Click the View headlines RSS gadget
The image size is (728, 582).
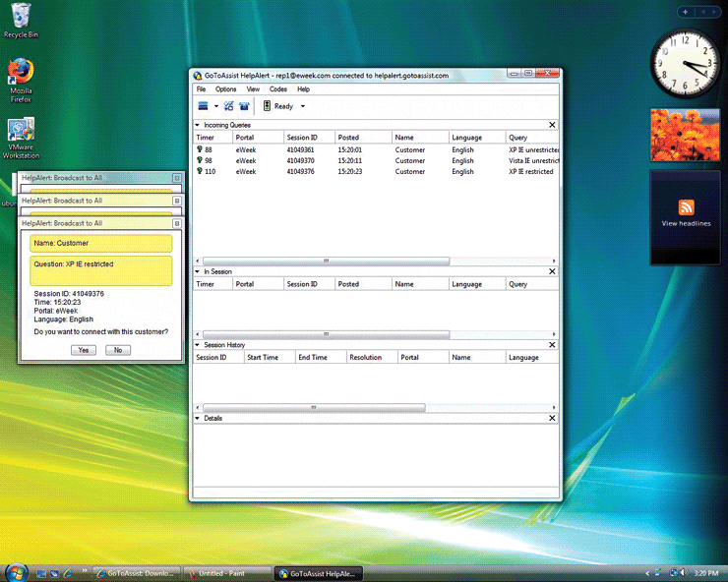(x=686, y=216)
